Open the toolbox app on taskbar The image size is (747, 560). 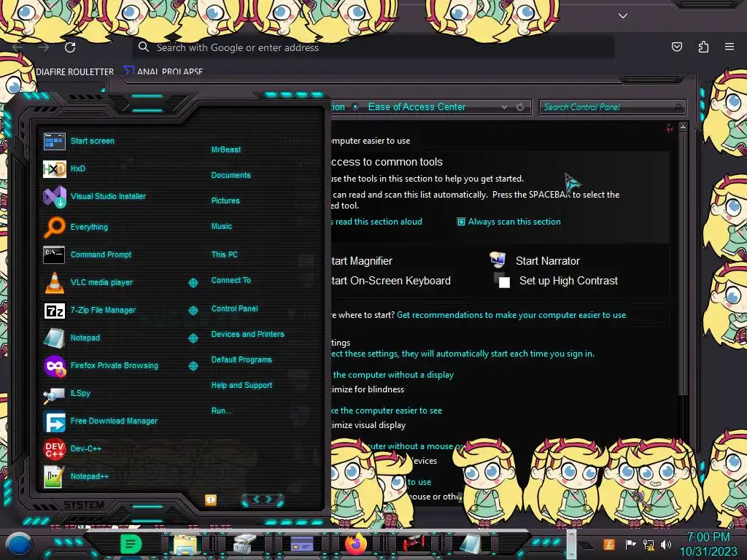[244, 544]
